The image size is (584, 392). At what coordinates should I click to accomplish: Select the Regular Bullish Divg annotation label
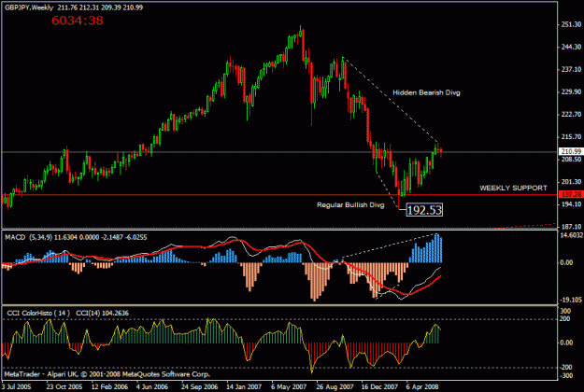(x=350, y=205)
